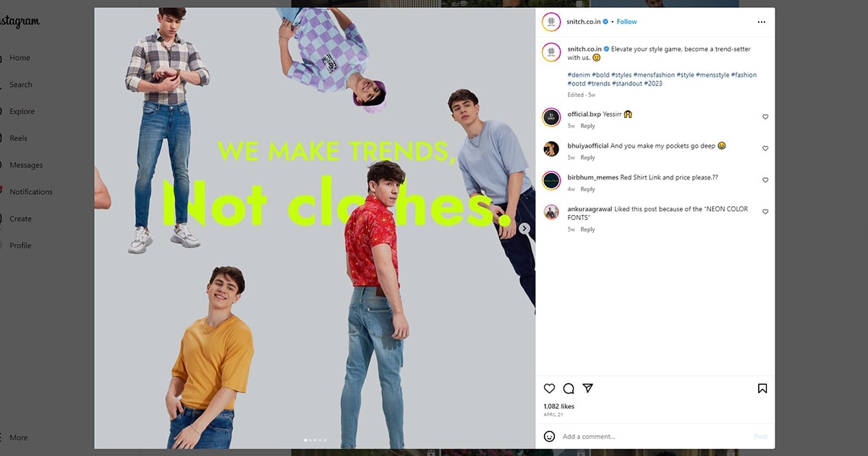Open snitch.co.in profile picture in header
This screenshot has width=868, height=456.
point(551,22)
